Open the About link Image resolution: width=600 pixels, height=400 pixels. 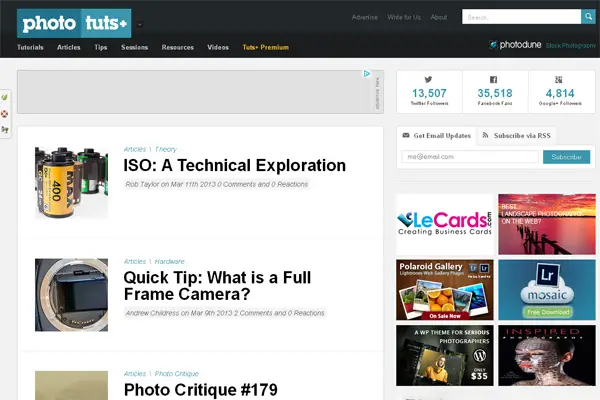[439, 17]
